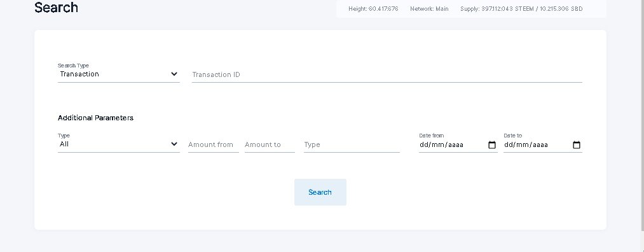Click the Amount to field
Image resolution: width=644 pixels, height=252 pixels.
click(270, 144)
